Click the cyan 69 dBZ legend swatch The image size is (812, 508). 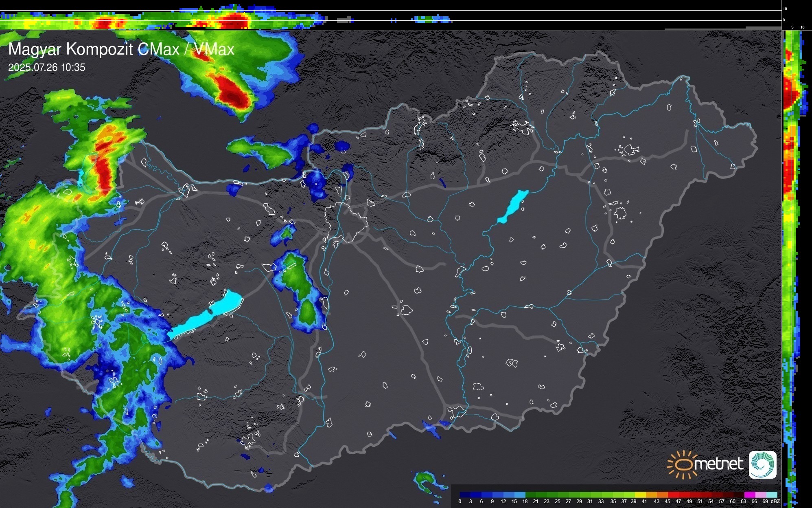tap(772, 495)
